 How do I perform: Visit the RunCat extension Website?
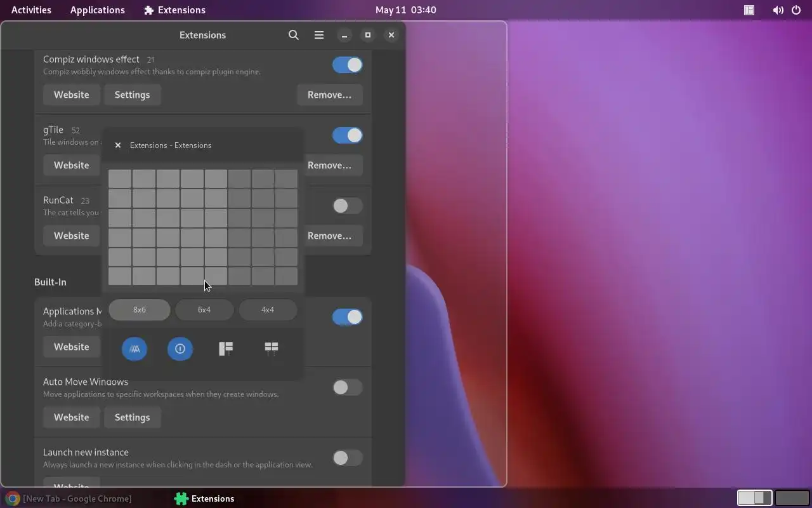[71, 236]
